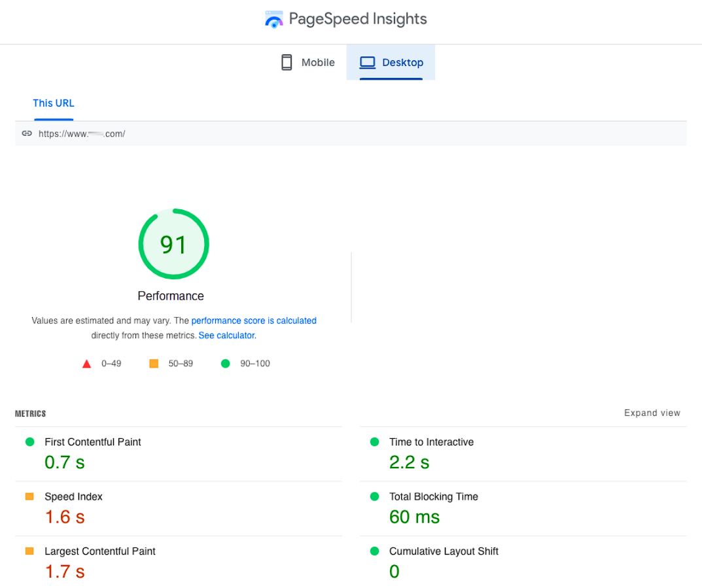The image size is (702, 588).
Task: Click the orange square 50–89 legend icon
Action: [154, 364]
